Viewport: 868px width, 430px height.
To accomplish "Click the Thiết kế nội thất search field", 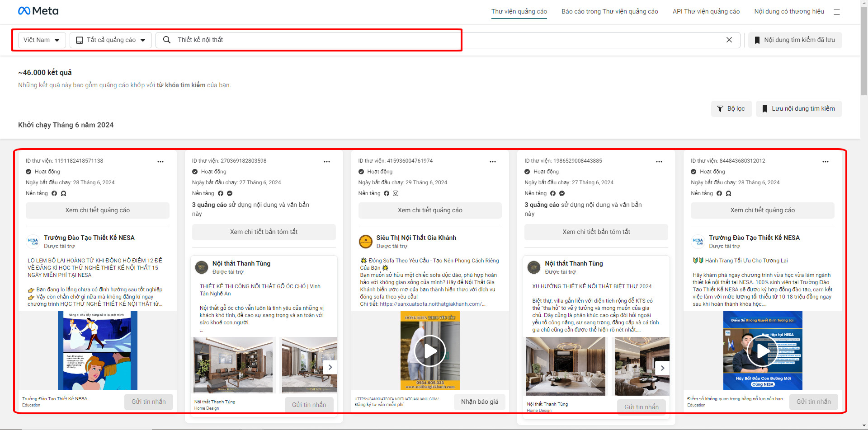I will (x=448, y=40).
